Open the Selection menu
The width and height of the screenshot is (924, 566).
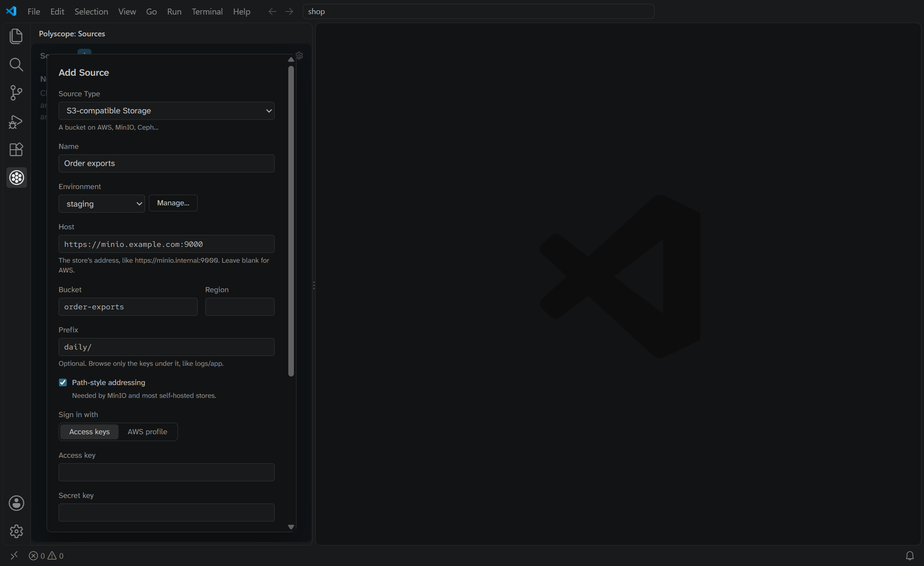tap(91, 12)
